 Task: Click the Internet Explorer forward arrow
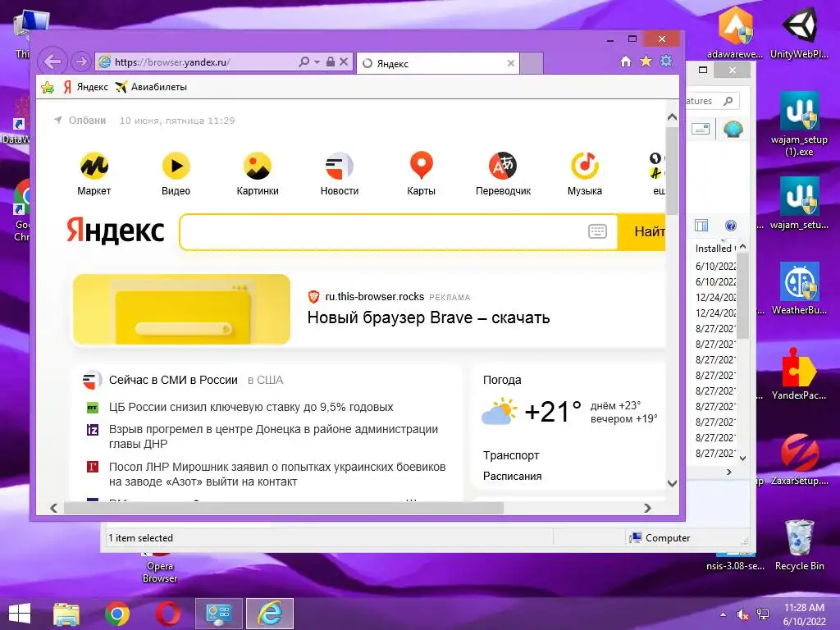[81, 62]
